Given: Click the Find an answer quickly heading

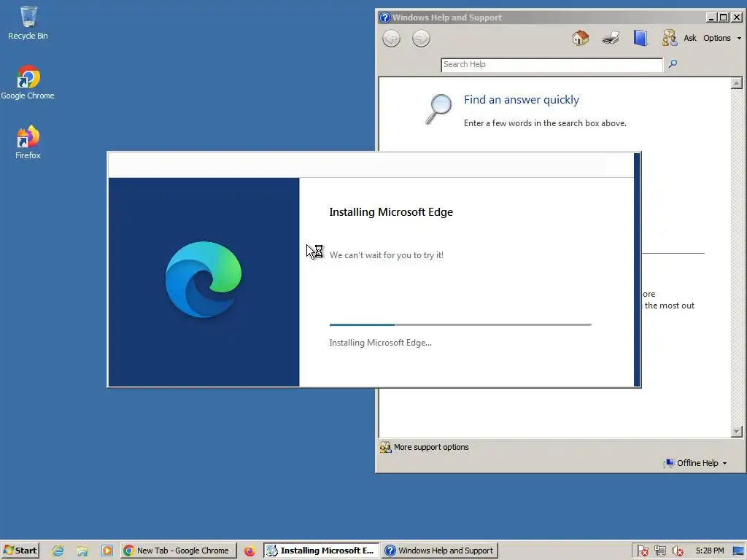Looking at the screenshot, I should click(x=521, y=99).
